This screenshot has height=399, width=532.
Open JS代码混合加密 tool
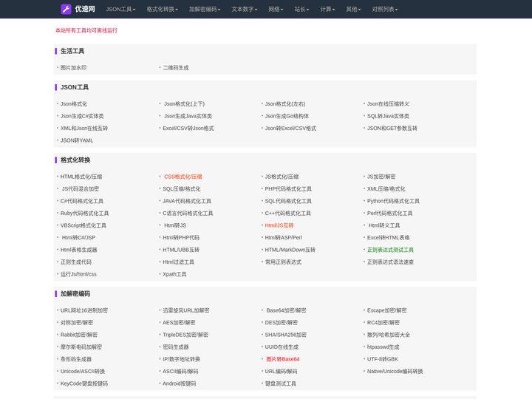click(x=81, y=189)
